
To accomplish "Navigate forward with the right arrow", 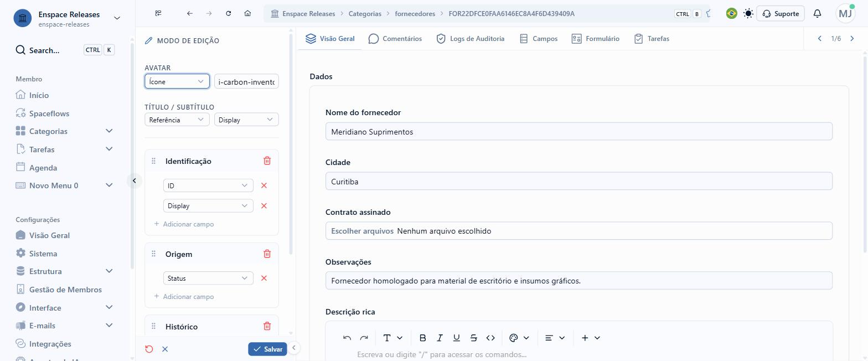I will pos(209,13).
